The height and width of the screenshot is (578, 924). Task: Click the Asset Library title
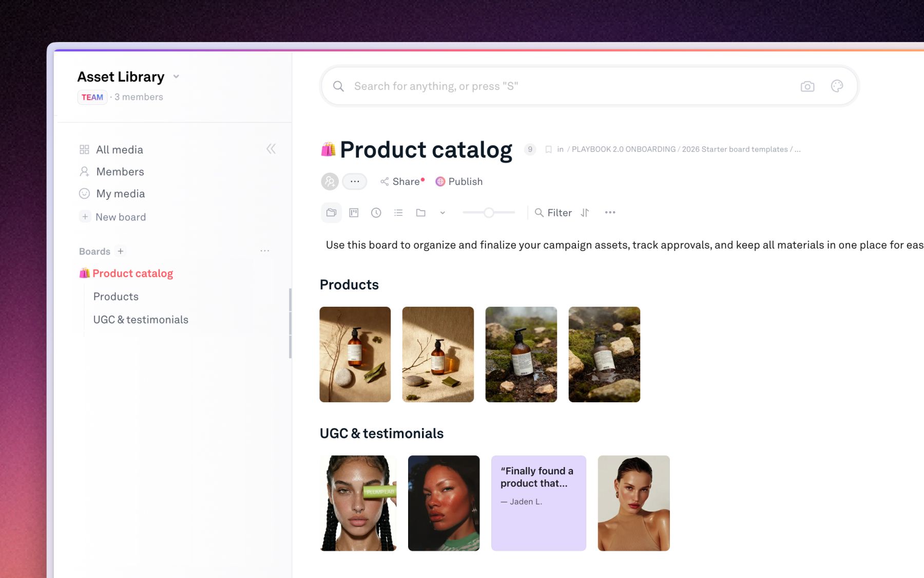(x=121, y=77)
